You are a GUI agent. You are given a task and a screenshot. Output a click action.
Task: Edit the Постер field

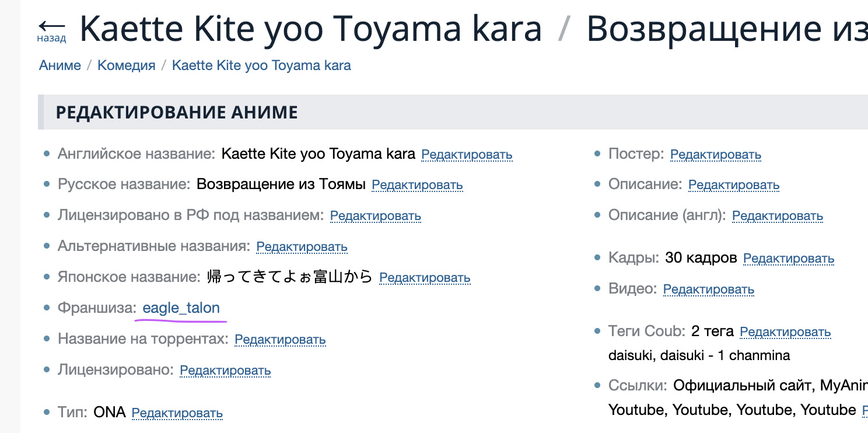coord(715,155)
